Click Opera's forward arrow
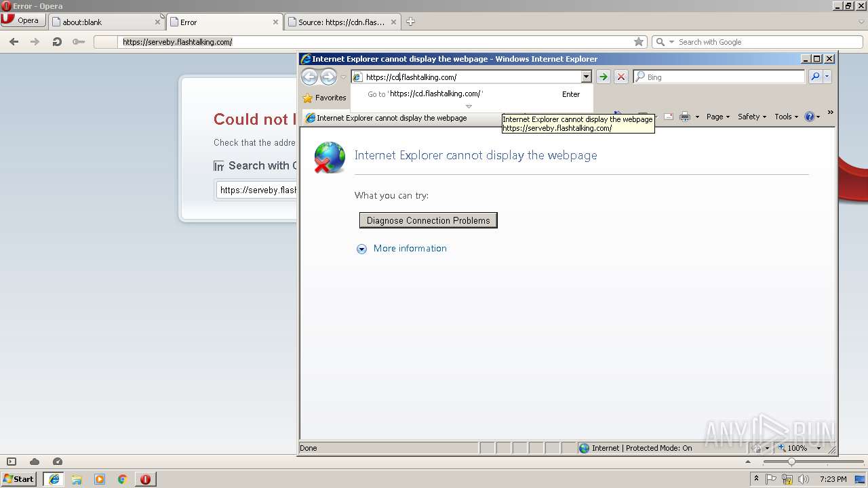 coord(35,42)
